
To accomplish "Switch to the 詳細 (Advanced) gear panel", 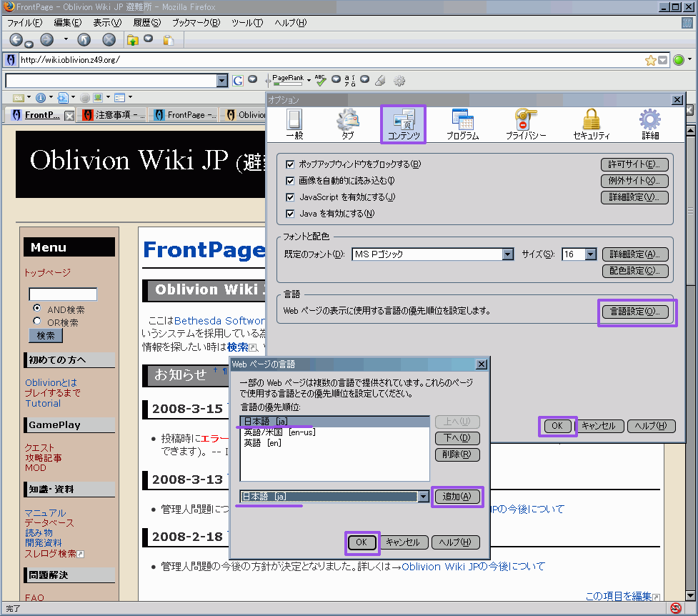I will [649, 124].
